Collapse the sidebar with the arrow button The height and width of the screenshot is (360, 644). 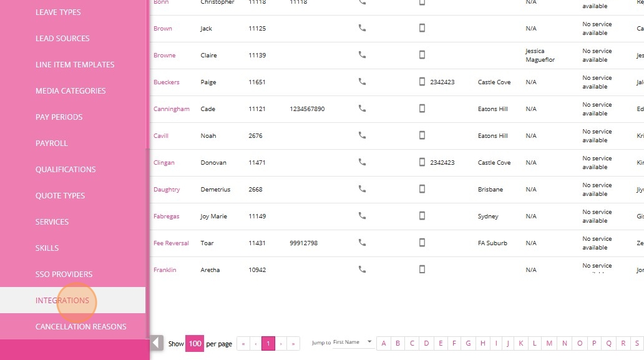[x=156, y=343]
